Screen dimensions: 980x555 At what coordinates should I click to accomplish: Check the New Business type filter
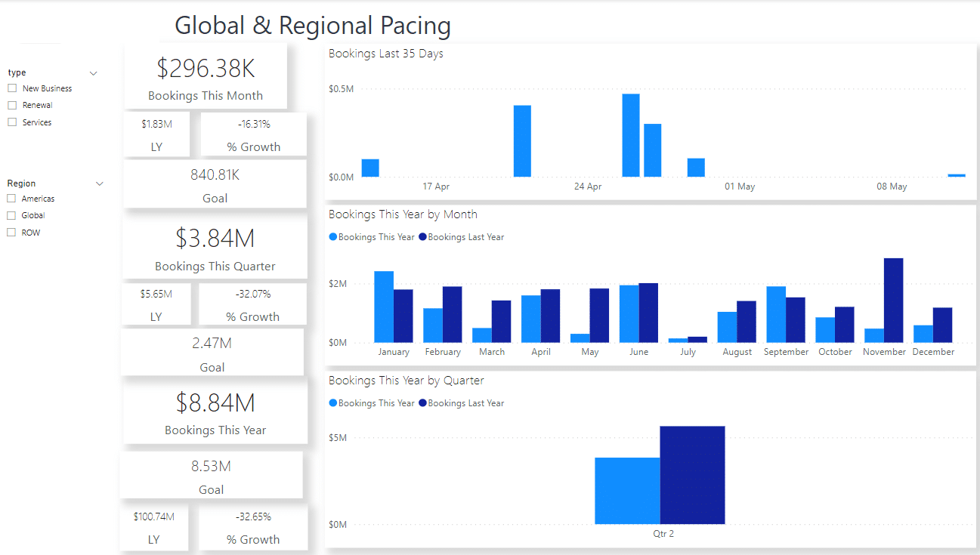(x=12, y=88)
